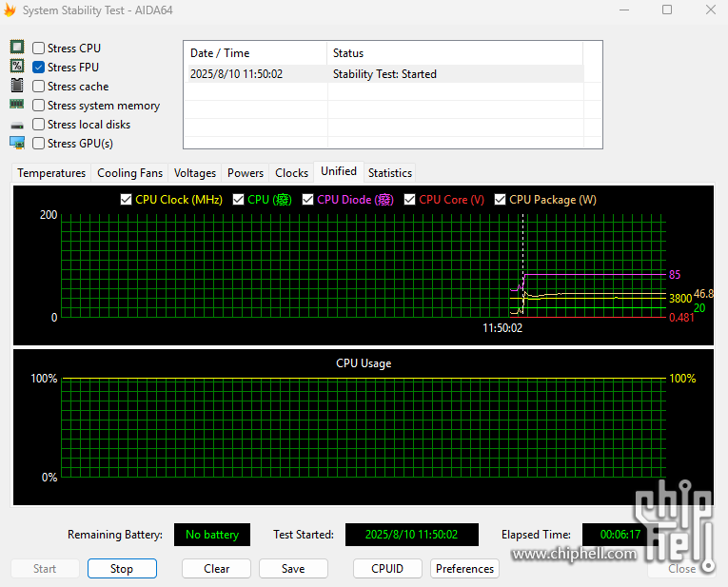Open the Clocks tab
This screenshot has height=587, width=728.
click(291, 173)
